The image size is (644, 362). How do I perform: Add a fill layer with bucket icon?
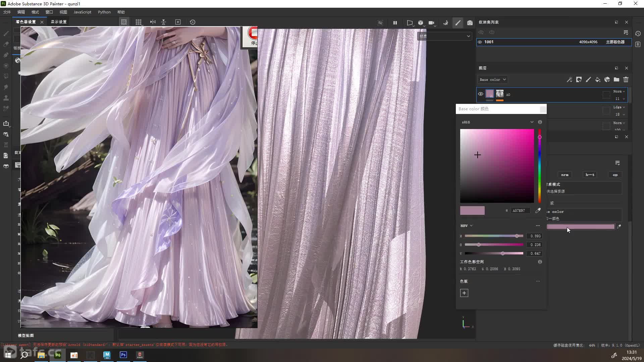pos(598,80)
